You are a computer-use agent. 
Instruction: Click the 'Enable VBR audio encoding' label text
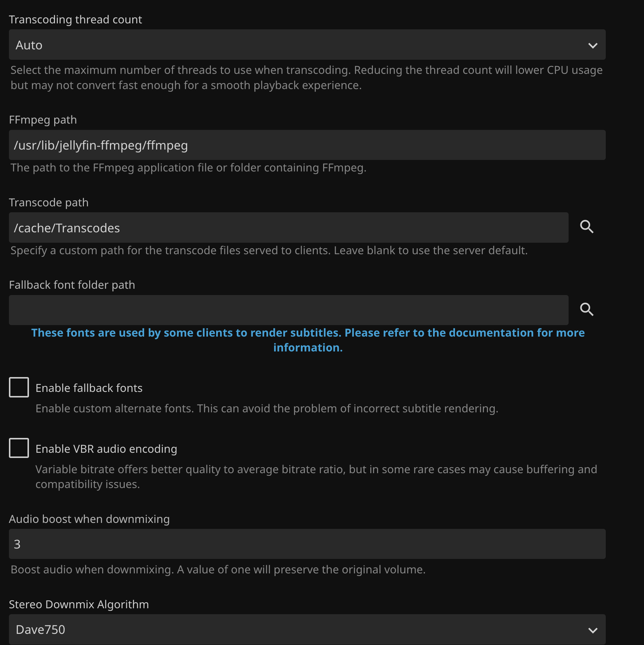tap(106, 449)
